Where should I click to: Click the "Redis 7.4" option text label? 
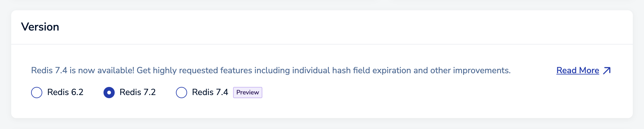tap(210, 92)
